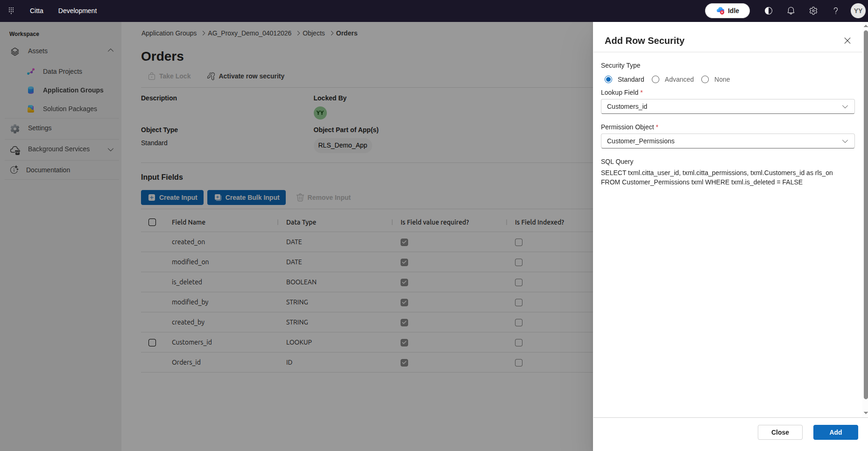Click the Add button

[x=835, y=432]
